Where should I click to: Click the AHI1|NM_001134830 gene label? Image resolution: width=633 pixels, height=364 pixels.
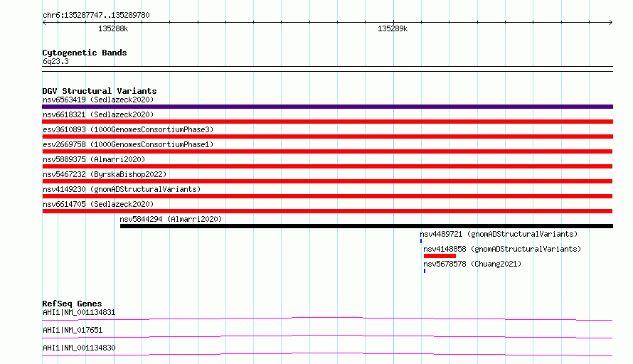click(x=79, y=348)
